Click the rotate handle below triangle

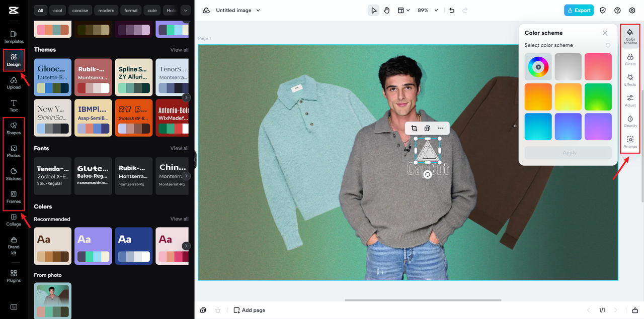click(x=427, y=174)
